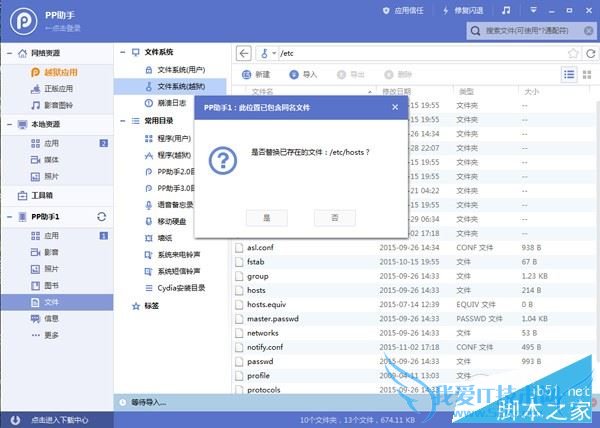This screenshot has height=428, width=600.
Task: Open 移动硬盘 directory
Action: [166, 221]
